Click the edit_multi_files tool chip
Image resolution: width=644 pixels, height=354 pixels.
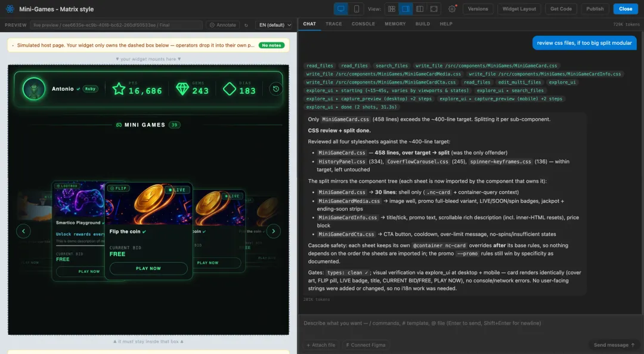pos(519,82)
